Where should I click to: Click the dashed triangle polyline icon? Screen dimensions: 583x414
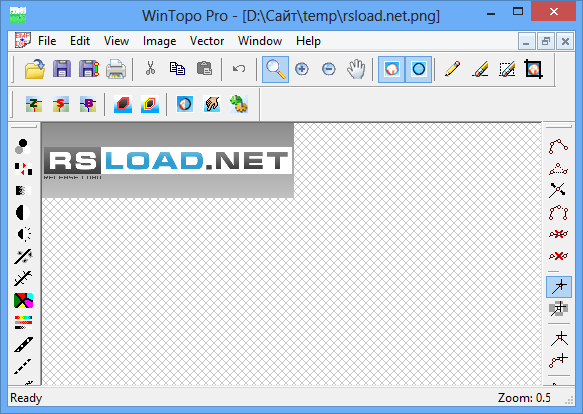click(558, 169)
